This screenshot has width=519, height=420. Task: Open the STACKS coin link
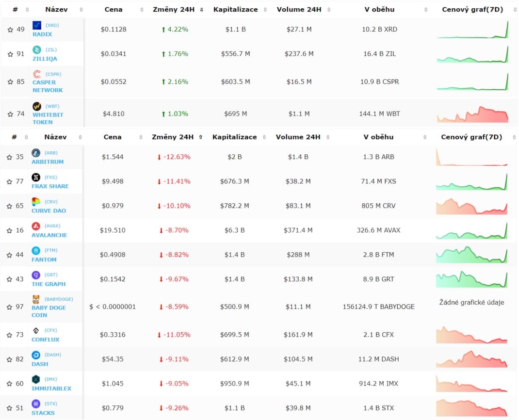tap(43, 413)
